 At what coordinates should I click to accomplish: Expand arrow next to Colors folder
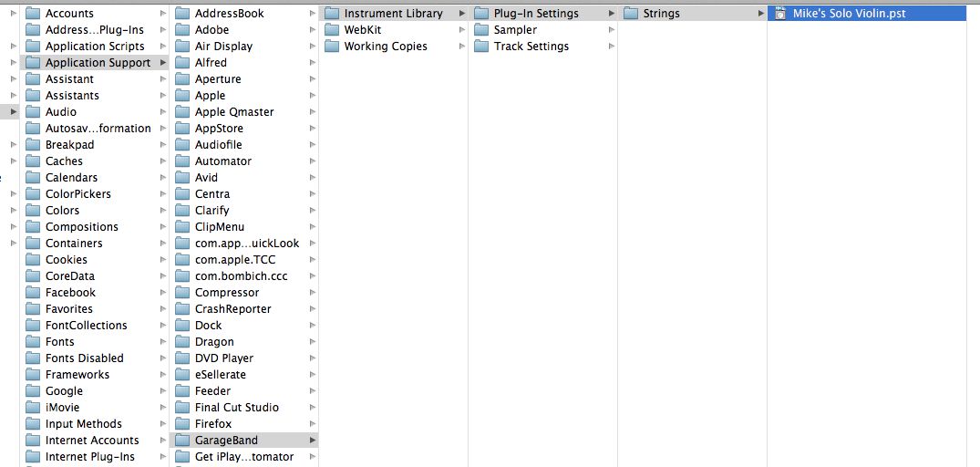tap(163, 210)
